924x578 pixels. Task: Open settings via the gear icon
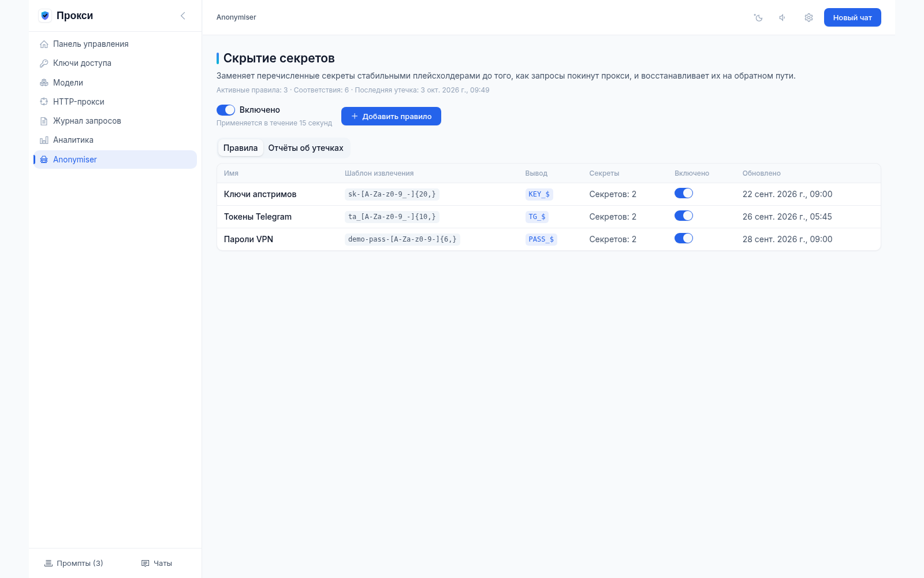point(808,17)
